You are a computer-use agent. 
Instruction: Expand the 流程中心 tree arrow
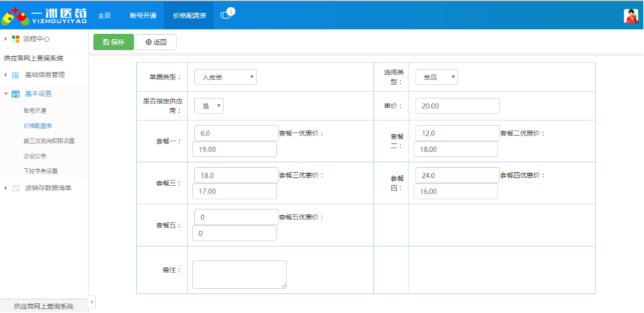point(6,39)
